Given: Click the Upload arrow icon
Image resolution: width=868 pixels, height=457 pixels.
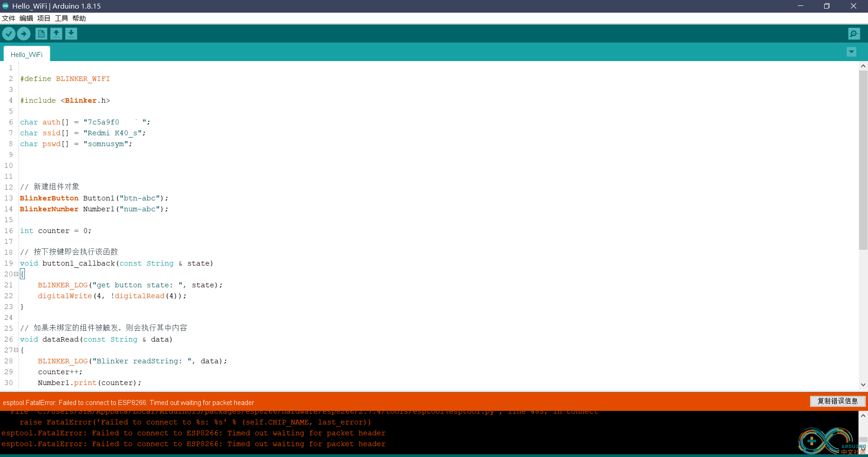Looking at the screenshot, I should 24,34.
